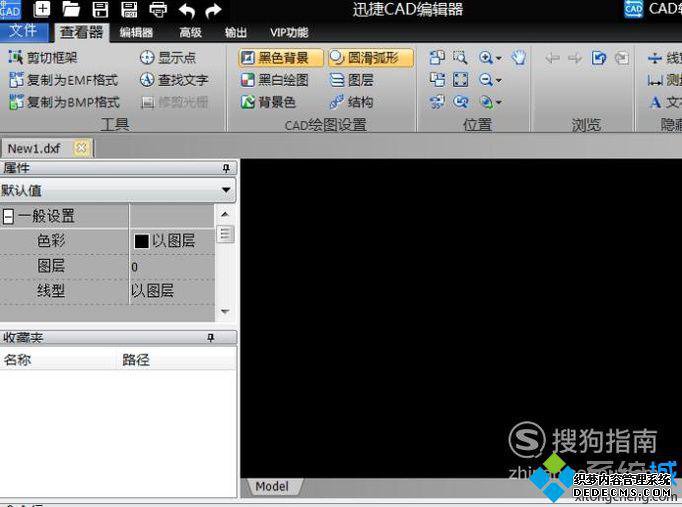Click the CAD converter icon at top right
This screenshot has width=682, height=507.
pyautogui.click(x=633, y=9)
